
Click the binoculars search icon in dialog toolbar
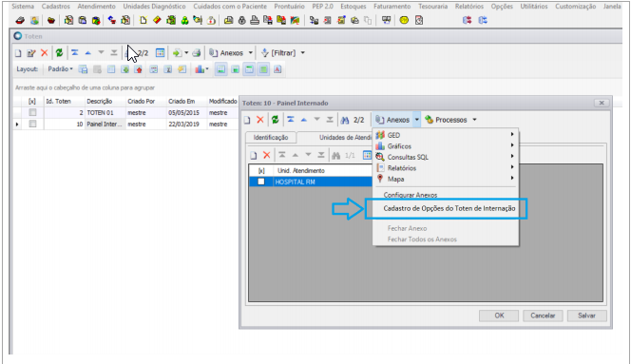click(x=345, y=120)
